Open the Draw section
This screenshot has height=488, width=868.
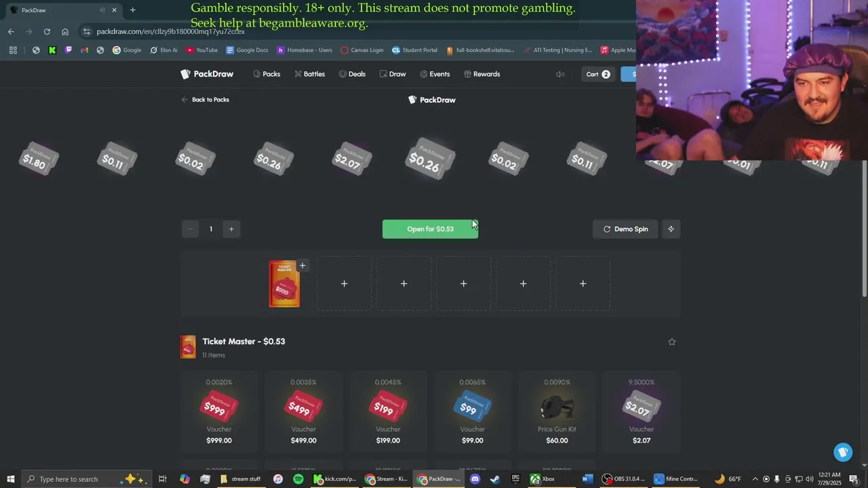click(393, 74)
